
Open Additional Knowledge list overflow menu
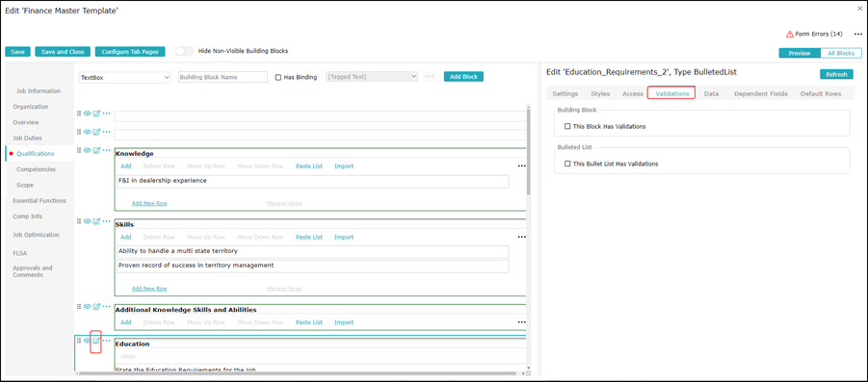pyautogui.click(x=521, y=321)
